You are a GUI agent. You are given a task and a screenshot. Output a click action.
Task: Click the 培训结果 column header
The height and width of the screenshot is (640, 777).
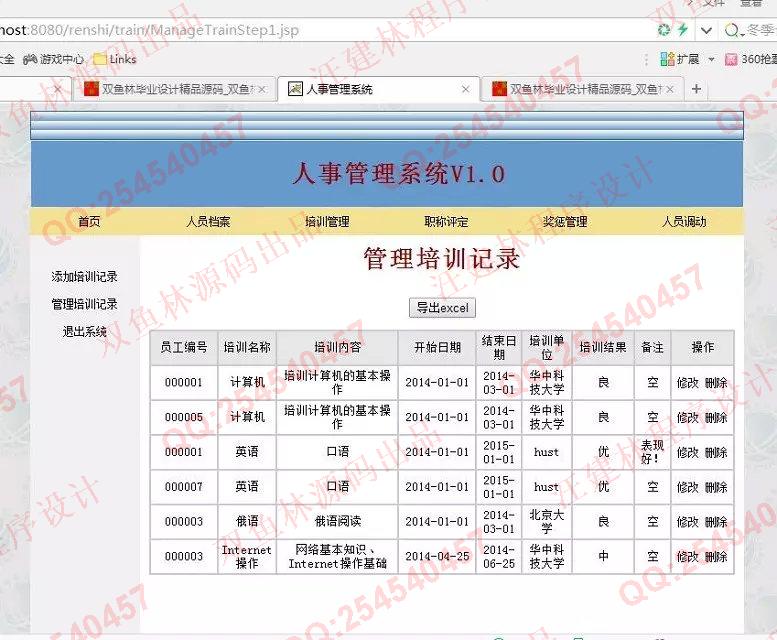[603, 347]
